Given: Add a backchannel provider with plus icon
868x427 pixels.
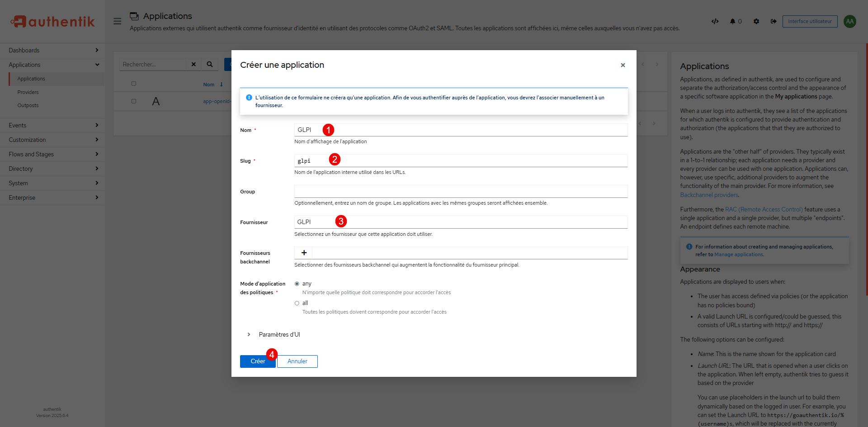Looking at the screenshot, I should tap(304, 253).
